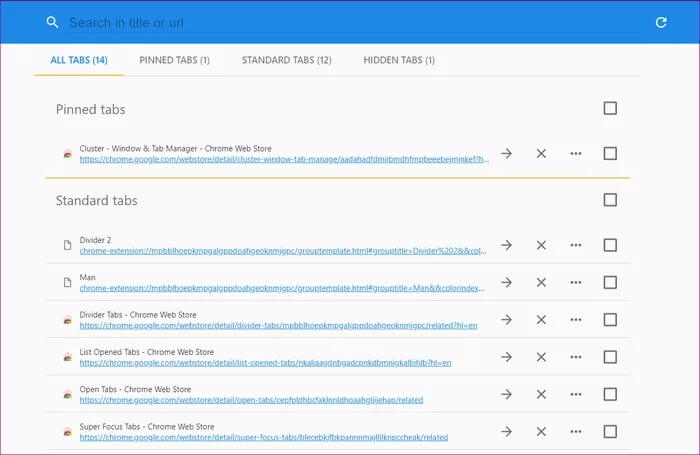Click the page icon beside Man

[x=67, y=283]
